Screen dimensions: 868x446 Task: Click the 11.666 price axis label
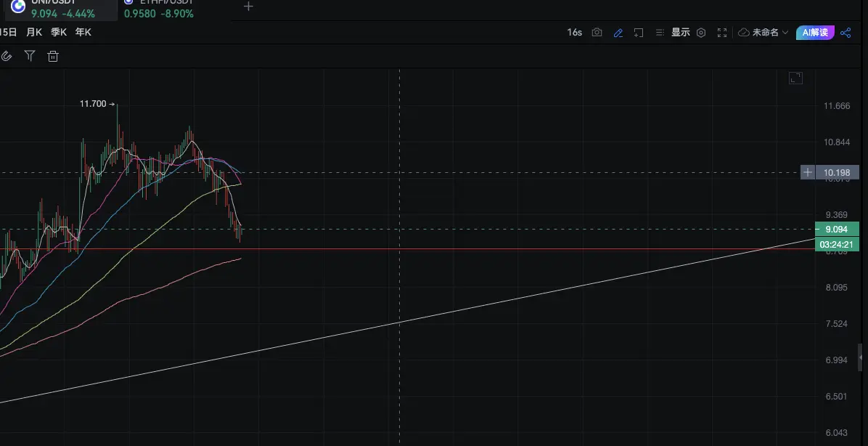point(837,106)
